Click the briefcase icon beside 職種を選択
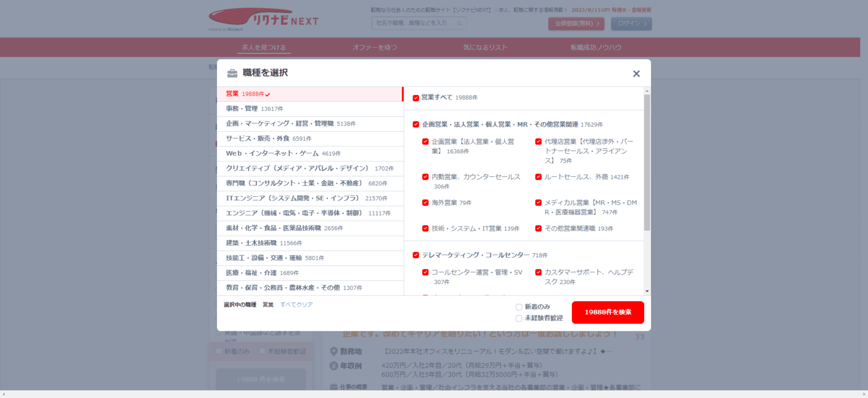The image size is (868, 398). (232, 73)
